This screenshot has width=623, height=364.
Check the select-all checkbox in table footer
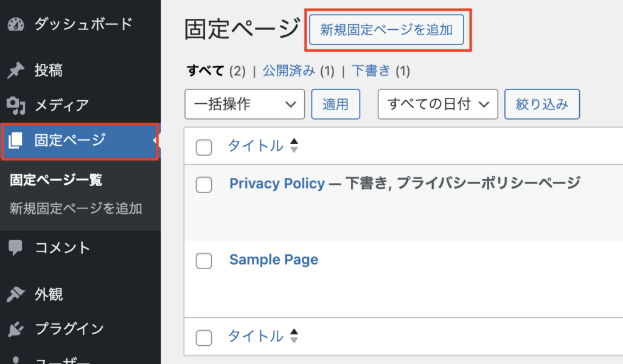(204, 337)
